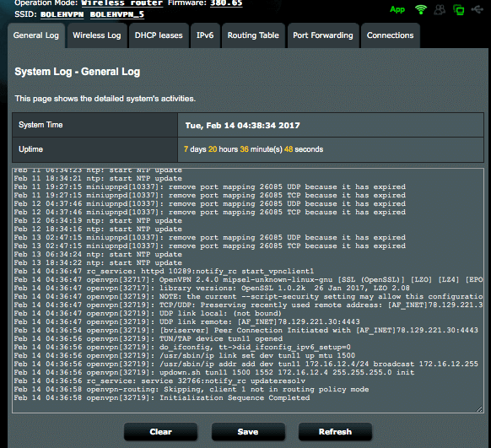The image size is (491, 448).
Task: Click the 'UDP link remote' log line
Action: [186, 321]
